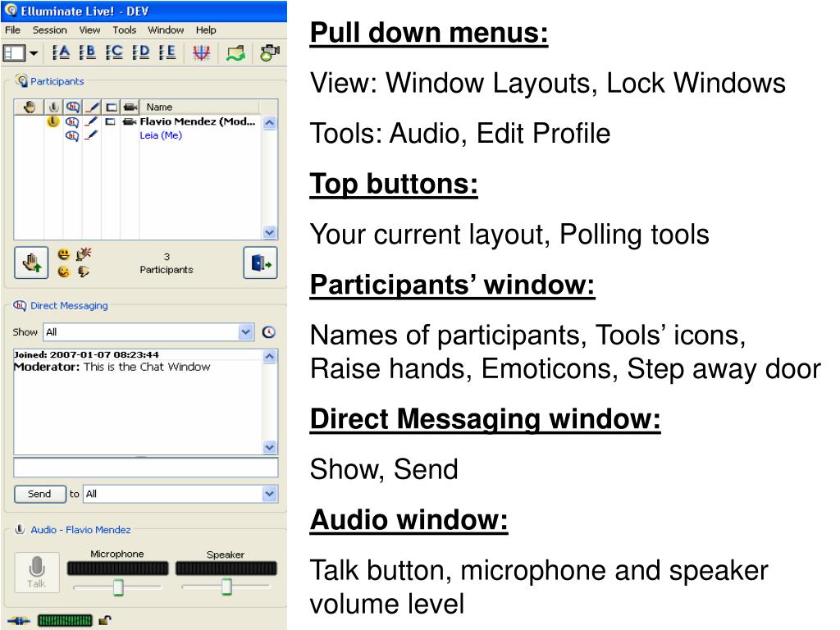Open the File menu
The width and height of the screenshot is (840, 630).
coord(12,30)
